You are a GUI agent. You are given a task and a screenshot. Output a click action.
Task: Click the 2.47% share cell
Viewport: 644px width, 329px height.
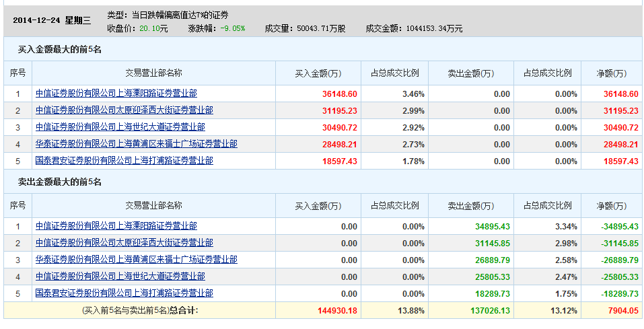566,277
